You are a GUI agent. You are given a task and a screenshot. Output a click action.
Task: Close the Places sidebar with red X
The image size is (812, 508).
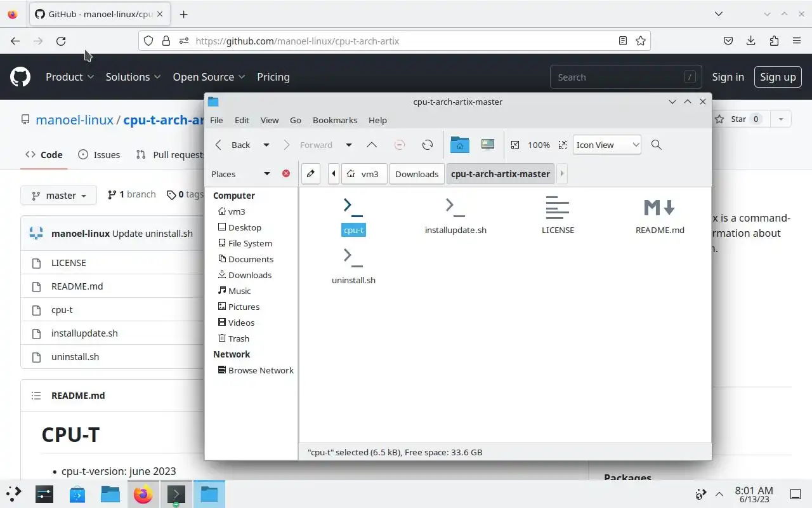pos(286,173)
